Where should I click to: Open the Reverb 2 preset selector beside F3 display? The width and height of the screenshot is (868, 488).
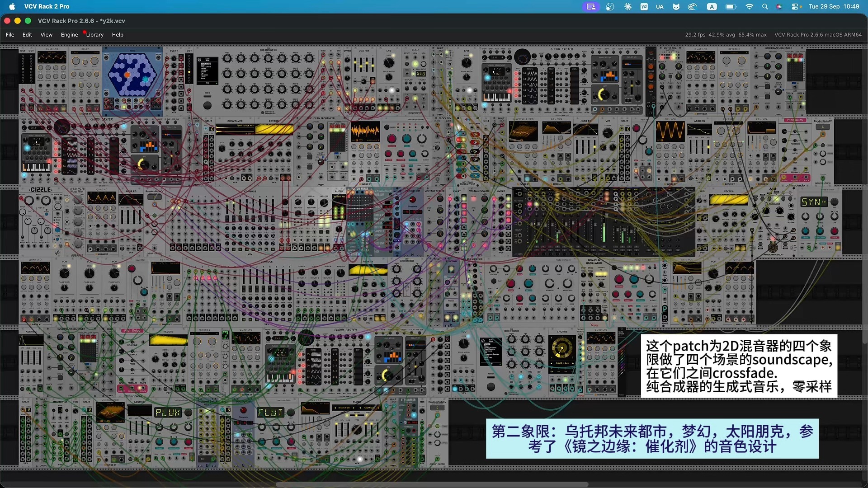(x=205, y=334)
